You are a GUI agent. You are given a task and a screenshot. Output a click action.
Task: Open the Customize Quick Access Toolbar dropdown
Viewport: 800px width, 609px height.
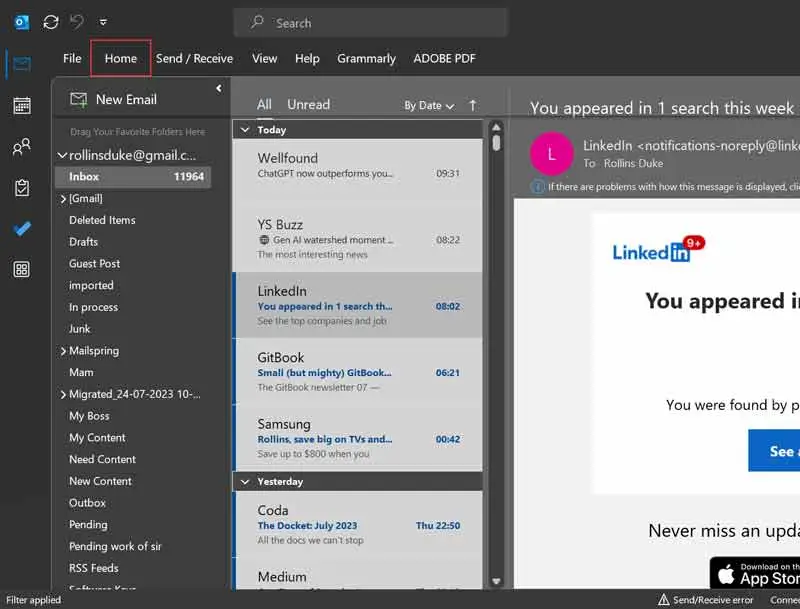(x=103, y=22)
